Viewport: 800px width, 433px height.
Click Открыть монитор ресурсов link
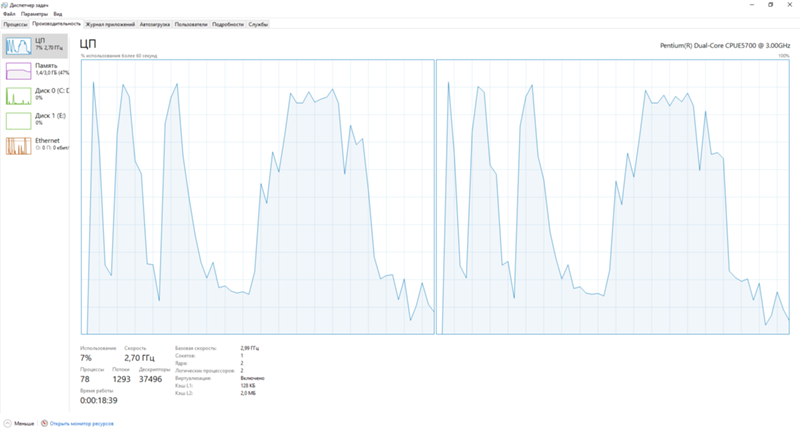click(x=82, y=423)
